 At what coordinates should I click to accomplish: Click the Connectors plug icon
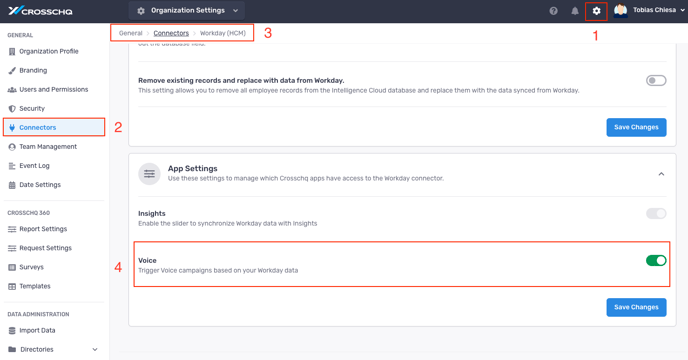pos(12,127)
